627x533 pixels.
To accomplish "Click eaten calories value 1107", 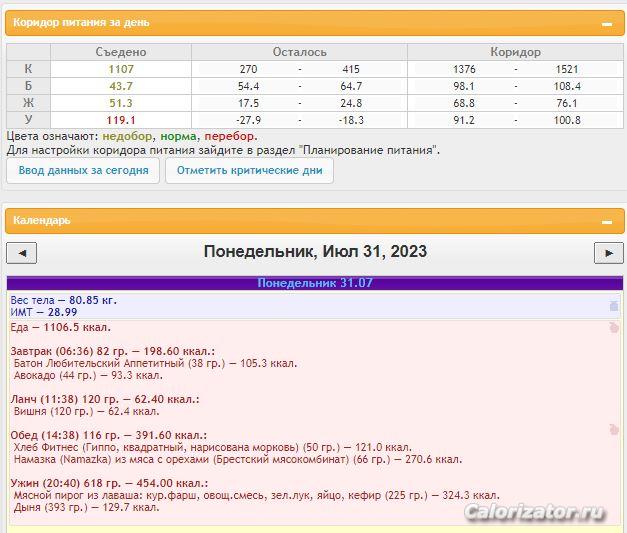I will point(121,69).
